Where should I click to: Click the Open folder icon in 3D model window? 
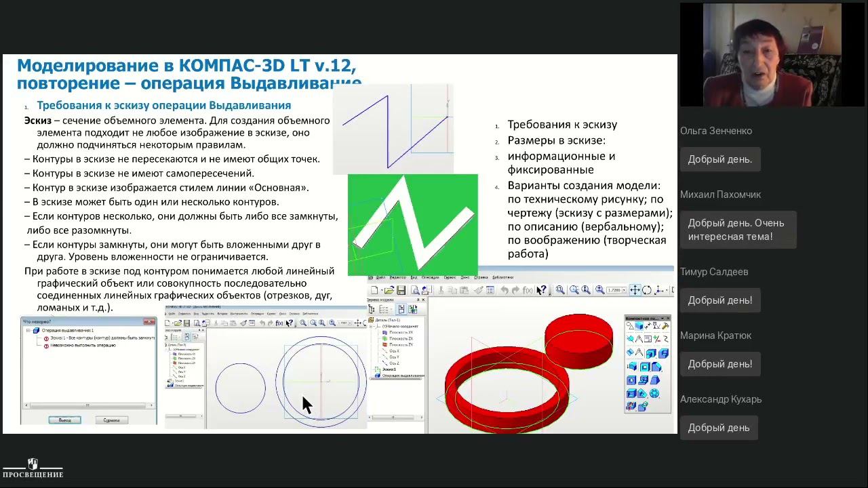[389, 290]
